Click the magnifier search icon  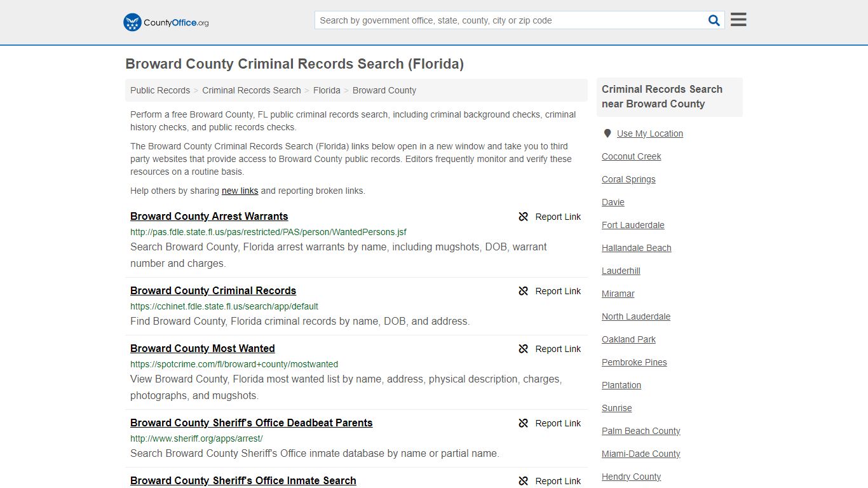coord(714,20)
